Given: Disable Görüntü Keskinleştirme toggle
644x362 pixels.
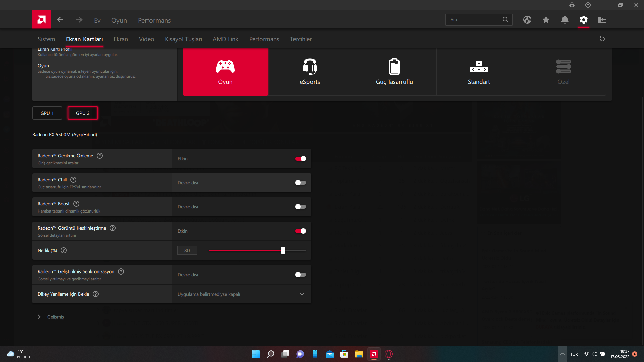Looking at the screenshot, I should coord(301,231).
